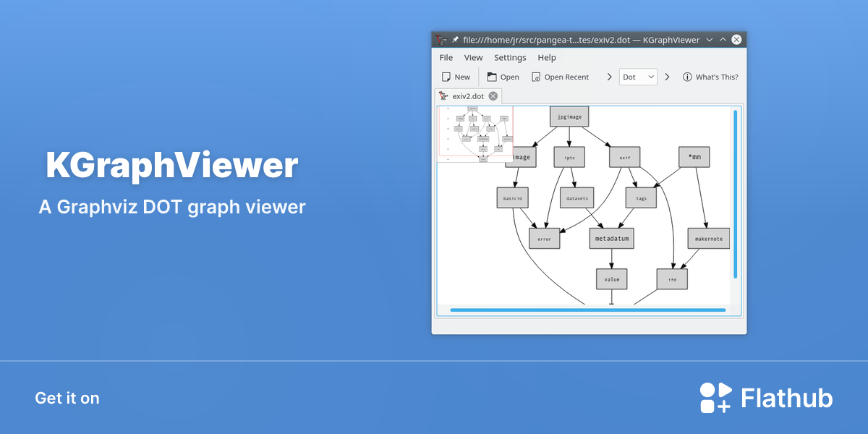Click the chevron left of the Dot dropdown

(x=609, y=77)
